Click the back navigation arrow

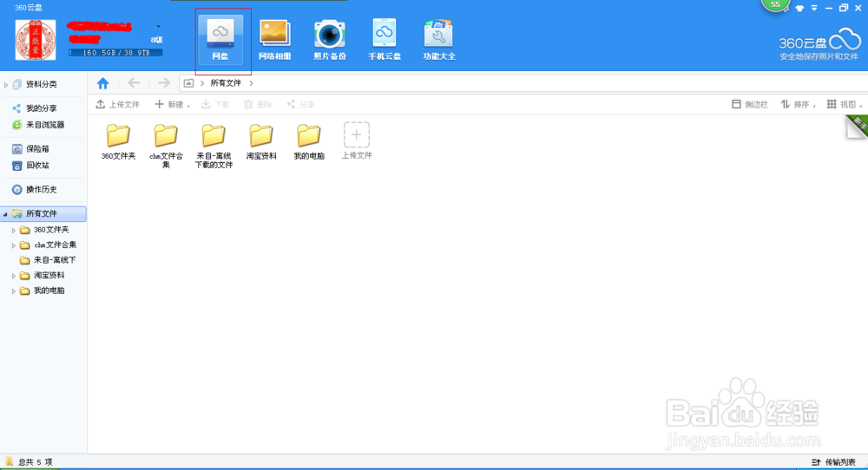pos(134,83)
